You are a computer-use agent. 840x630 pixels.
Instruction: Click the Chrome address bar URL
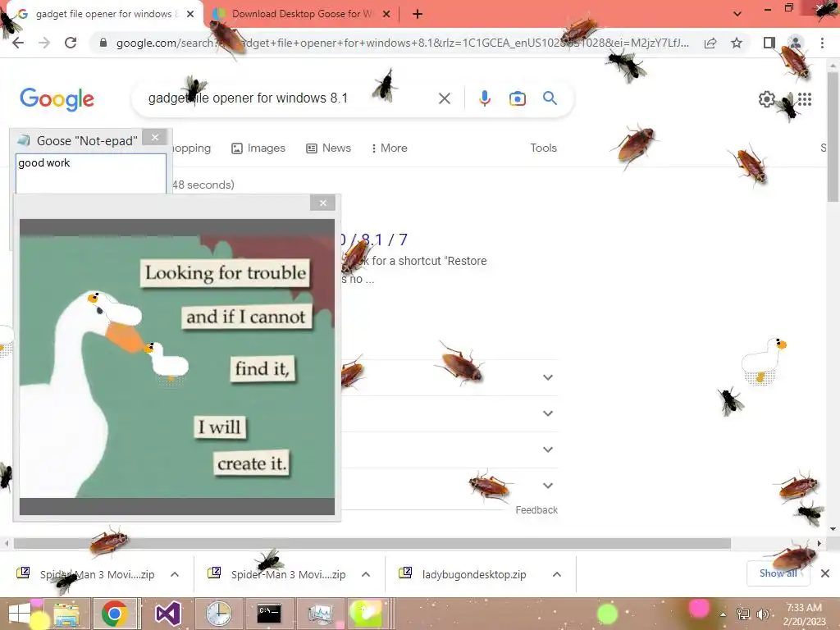click(402, 43)
